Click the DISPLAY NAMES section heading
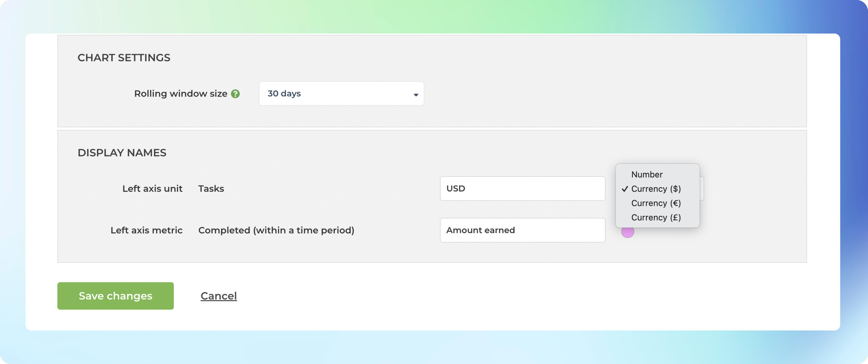Image resolution: width=868 pixels, height=364 pixels. [x=122, y=153]
